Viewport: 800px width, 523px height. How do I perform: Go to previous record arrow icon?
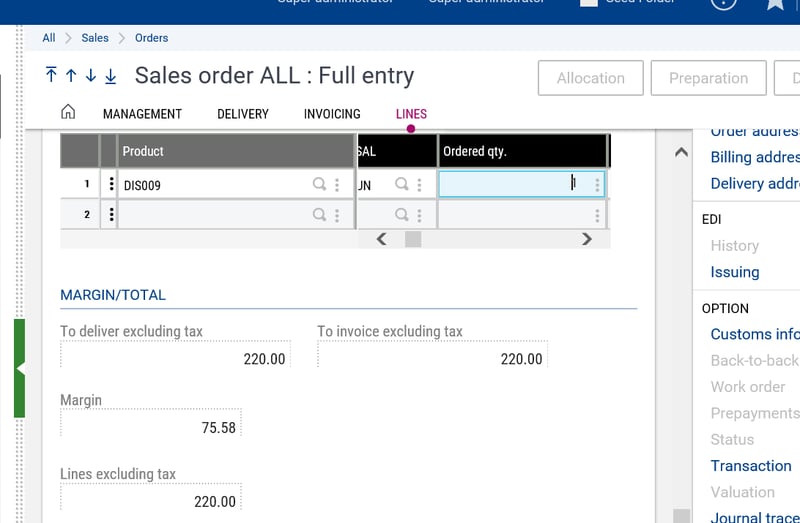(x=71, y=76)
